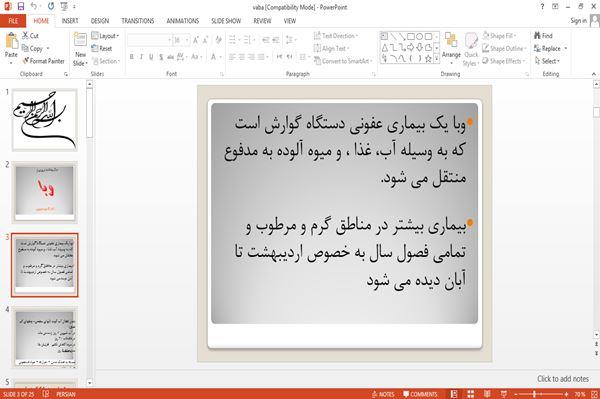Viewport: 600px width, 399px height.
Task: Toggle Bold formatting
Action: pos(132,57)
